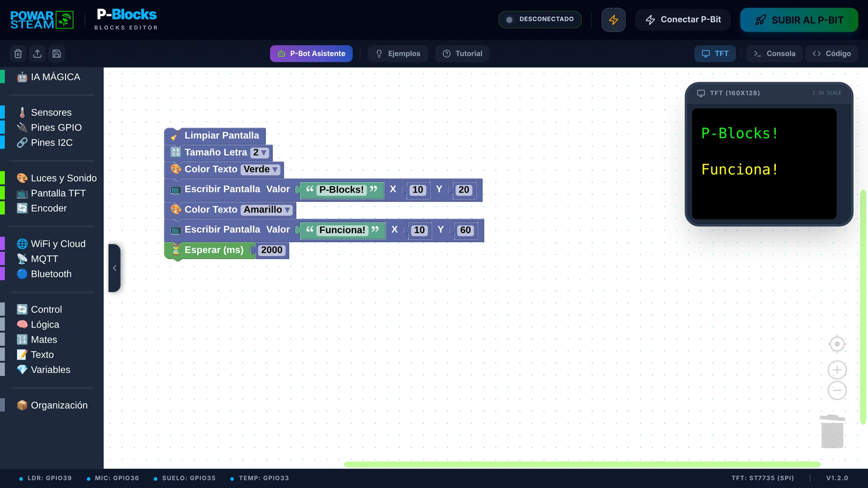Open the P-Bot Asistente
The image size is (868, 488).
[311, 54]
